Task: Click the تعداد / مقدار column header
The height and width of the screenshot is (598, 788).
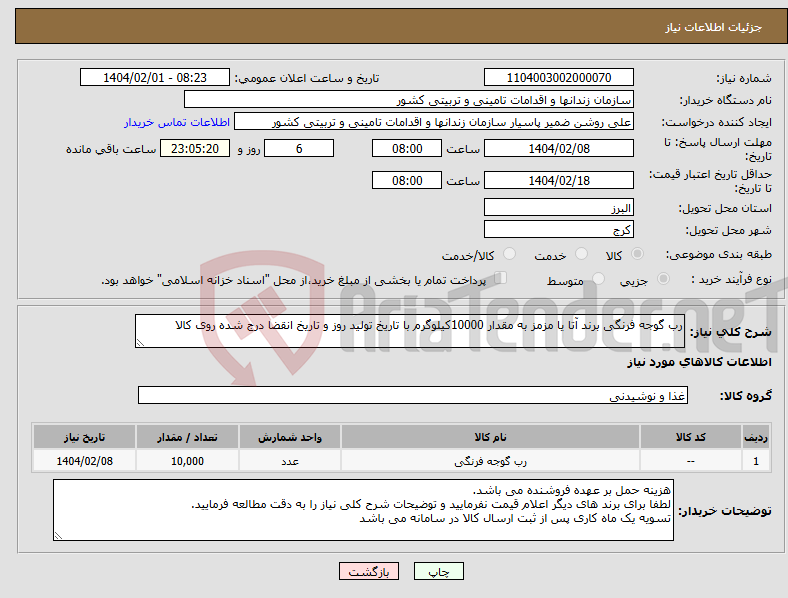Action: pos(187,437)
